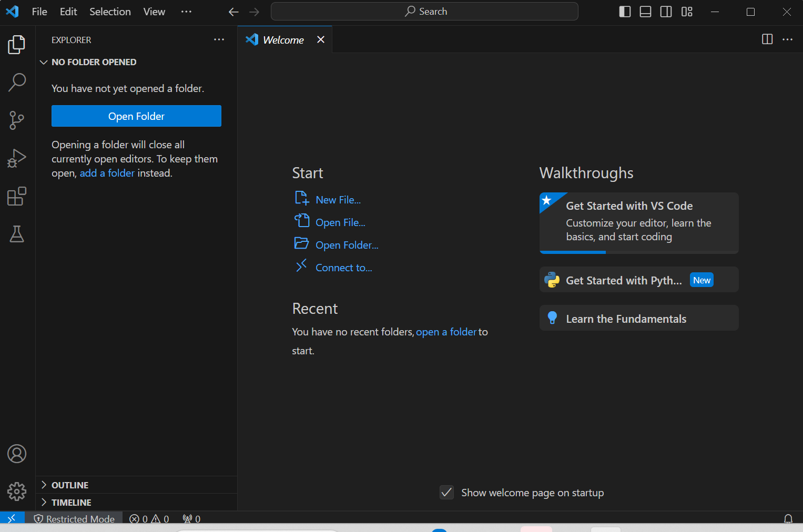Toggle the Secondary Side Bar visibility
This screenshot has width=803, height=532.
pyautogui.click(x=666, y=12)
